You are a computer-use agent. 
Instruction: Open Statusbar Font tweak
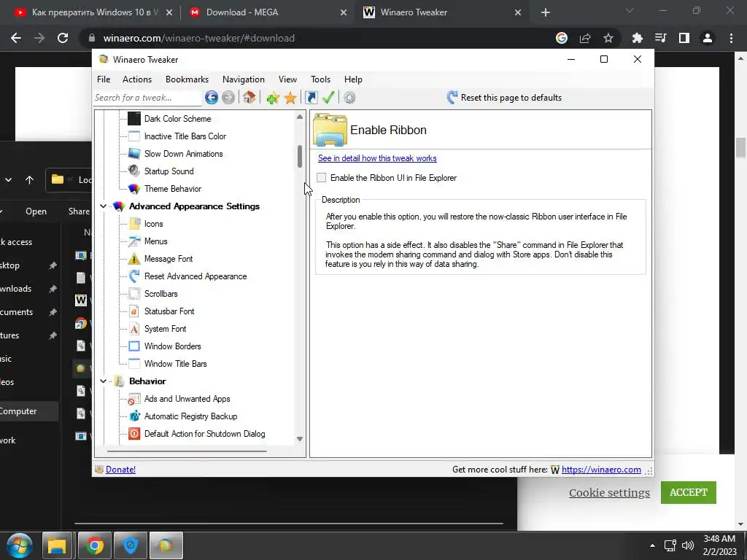169,311
